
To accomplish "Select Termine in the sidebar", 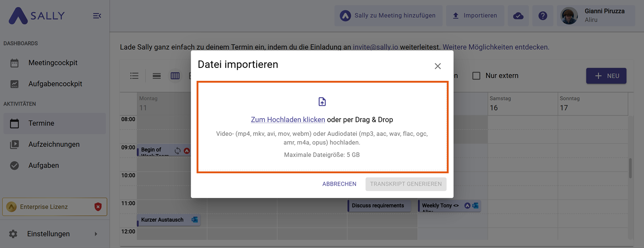I will coord(55,123).
